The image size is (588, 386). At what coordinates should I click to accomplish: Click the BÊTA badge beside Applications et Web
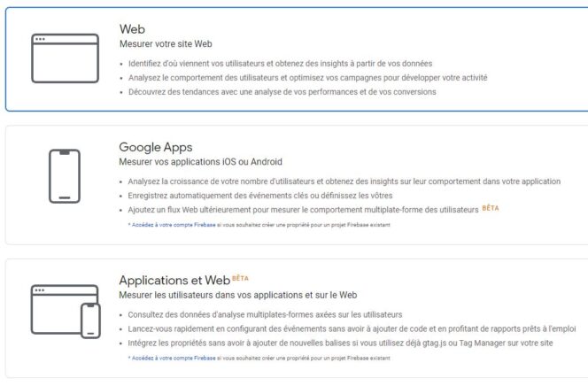point(240,279)
